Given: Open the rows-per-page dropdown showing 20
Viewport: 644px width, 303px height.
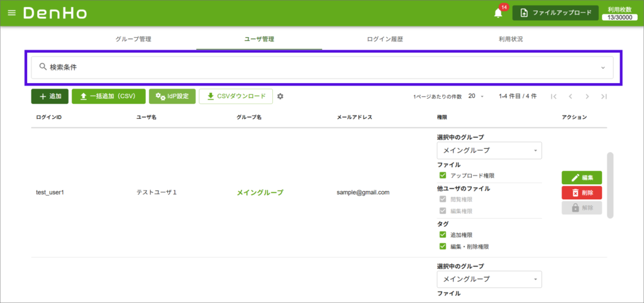Looking at the screenshot, I should 476,96.
